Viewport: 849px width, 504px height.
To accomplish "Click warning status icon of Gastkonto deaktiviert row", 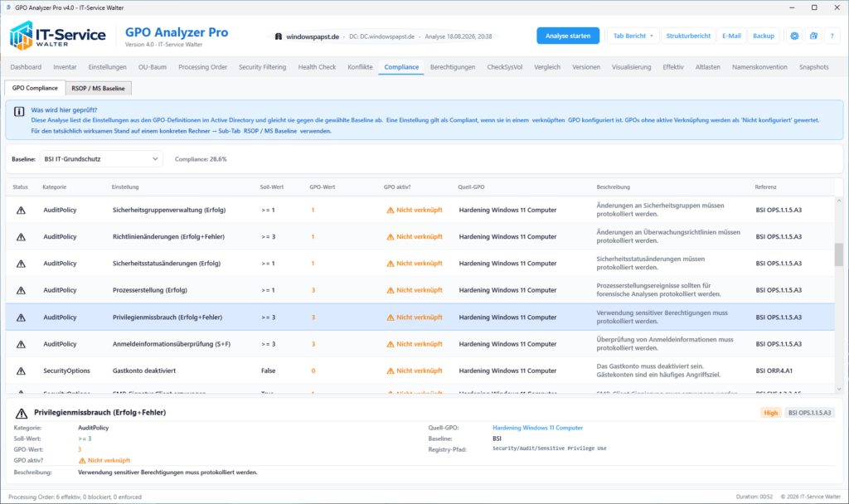I will pos(21,371).
